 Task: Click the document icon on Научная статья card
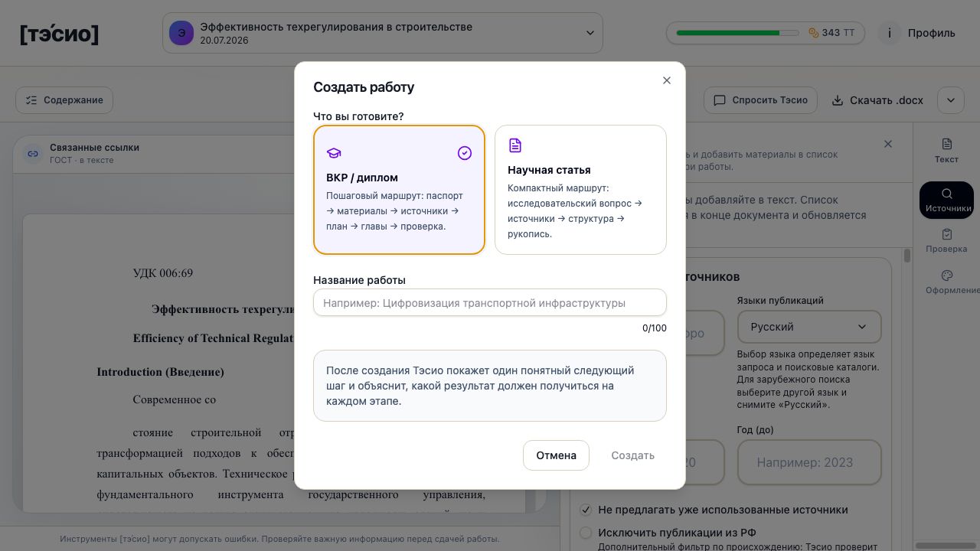(x=515, y=145)
